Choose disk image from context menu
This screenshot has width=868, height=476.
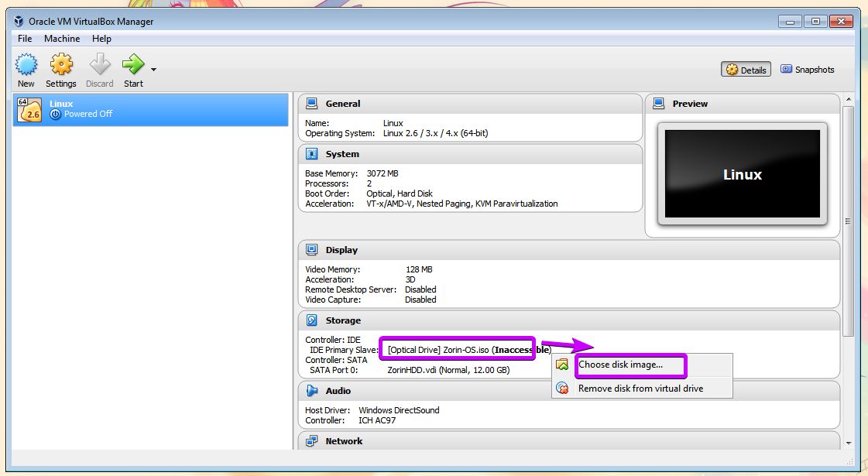(642, 365)
